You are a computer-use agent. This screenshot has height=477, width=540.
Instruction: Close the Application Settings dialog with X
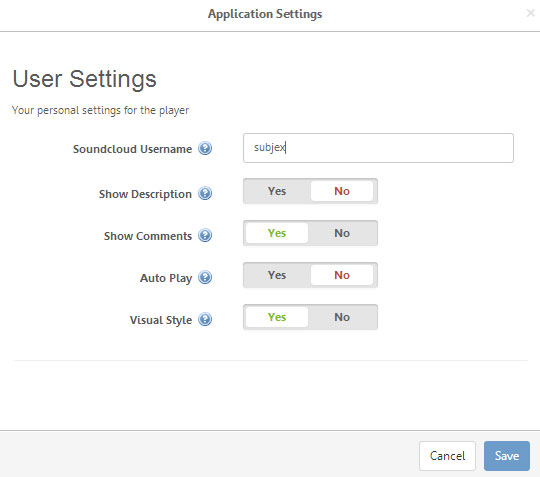pos(530,13)
